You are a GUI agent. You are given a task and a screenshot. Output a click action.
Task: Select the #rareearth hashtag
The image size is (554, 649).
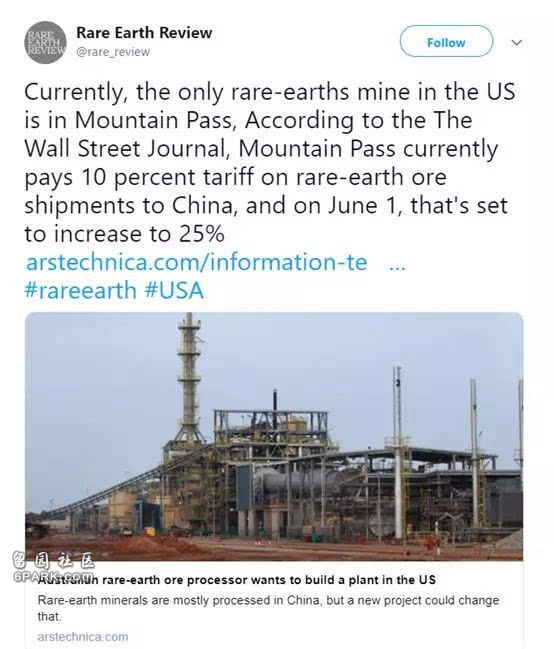pyautogui.click(x=80, y=290)
